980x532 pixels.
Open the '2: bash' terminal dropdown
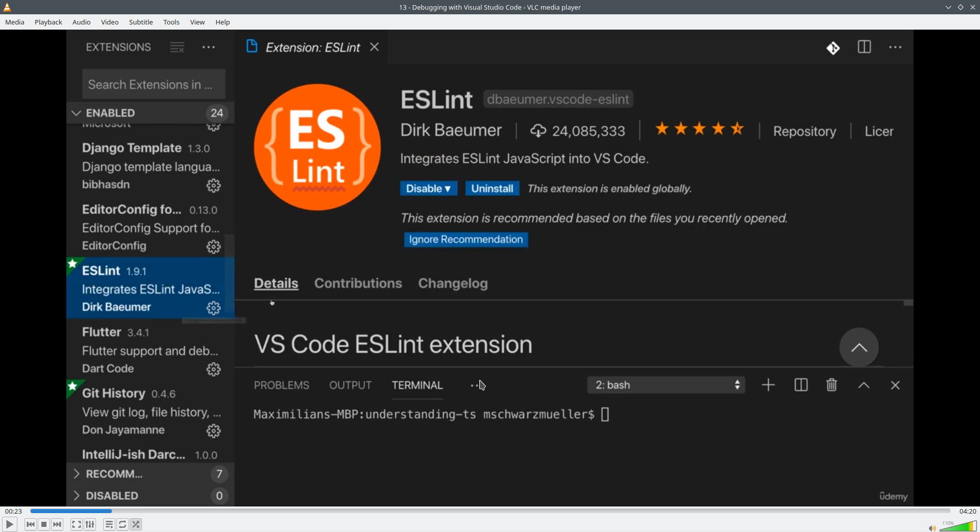(666, 385)
